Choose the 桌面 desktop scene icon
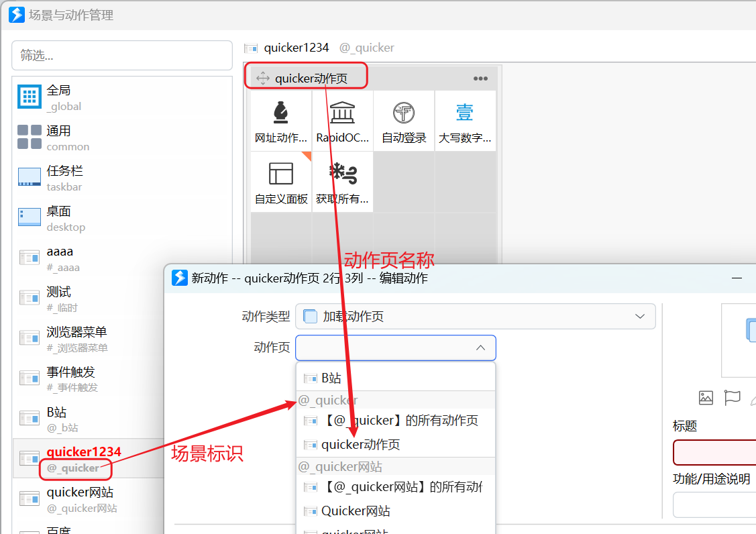756x534 pixels. [30, 217]
